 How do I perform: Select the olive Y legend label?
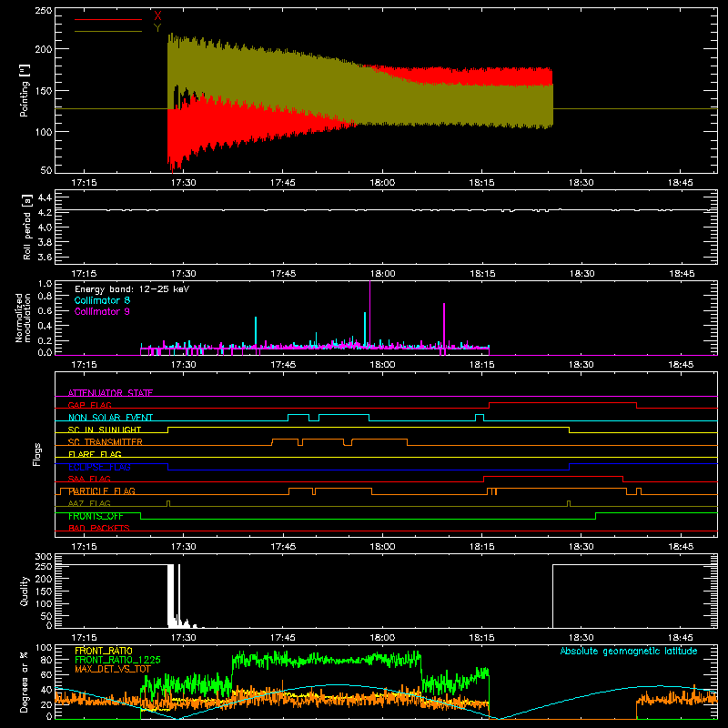click(157, 28)
